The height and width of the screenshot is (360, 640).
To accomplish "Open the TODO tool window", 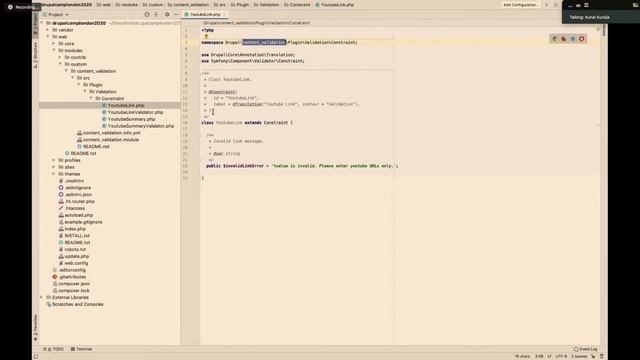I will 54,349.
